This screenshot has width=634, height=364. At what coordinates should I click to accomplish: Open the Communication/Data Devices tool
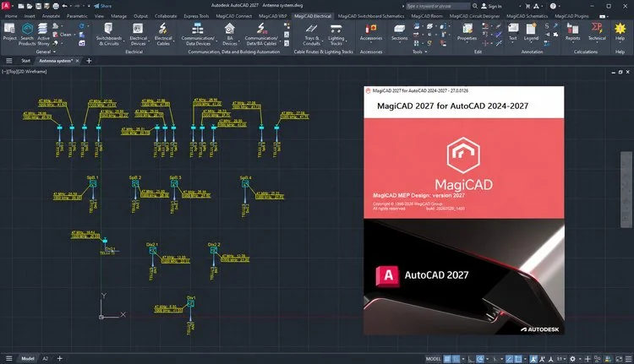(198, 34)
